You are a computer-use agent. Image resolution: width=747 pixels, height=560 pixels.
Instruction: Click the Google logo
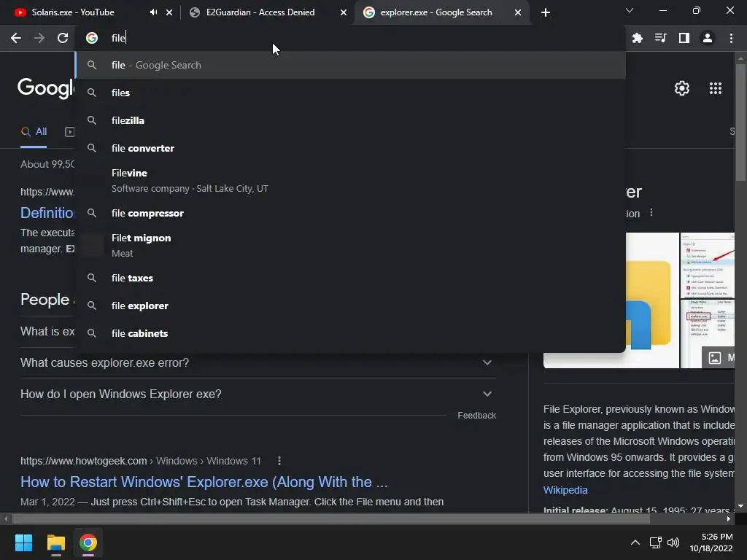click(x=46, y=88)
